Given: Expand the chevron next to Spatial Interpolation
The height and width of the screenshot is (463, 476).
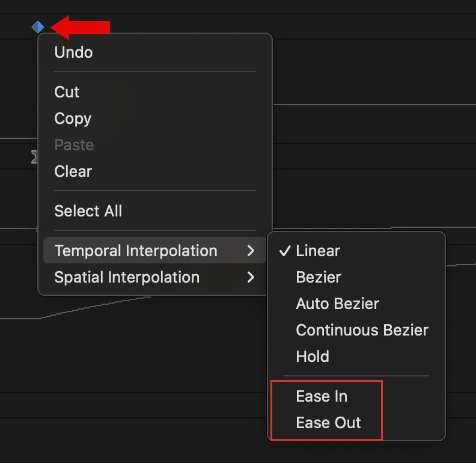Looking at the screenshot, I should pyautogui.click(x=251, y=277).
